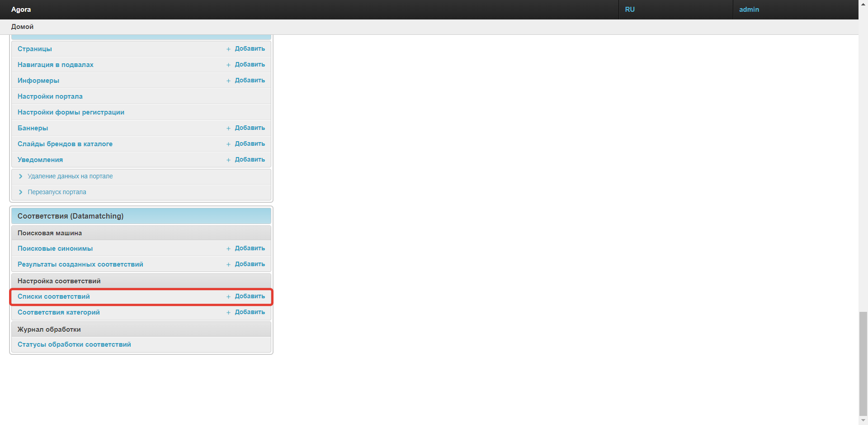Click plus icon in Уведомления row
Viewport: 868px width, 425px height.
coord(228,160)
